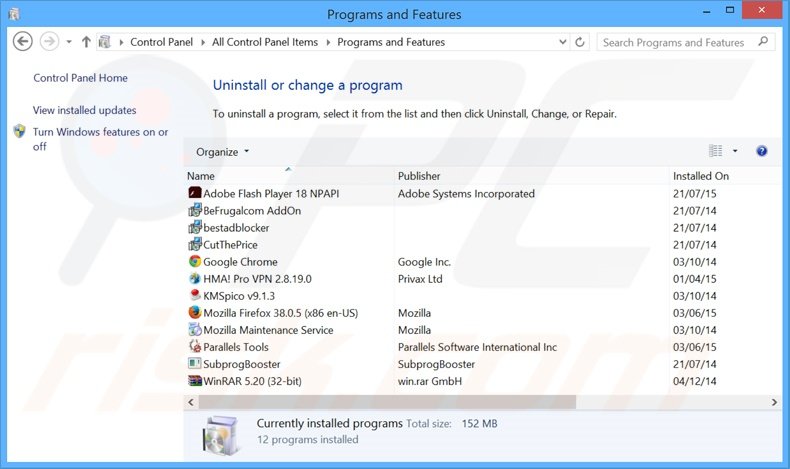Click the Privax Ltd publisher cell

(x=420, y=279)
